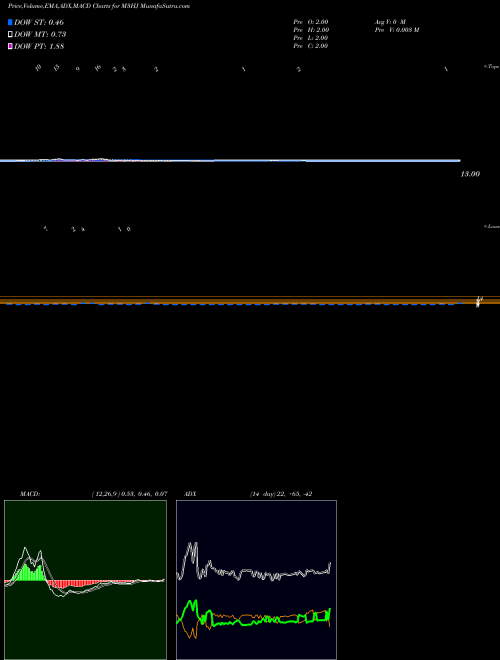Screen dimensions: 500x660
Task: Click the ADX panel title
Action: coord(190,494)
